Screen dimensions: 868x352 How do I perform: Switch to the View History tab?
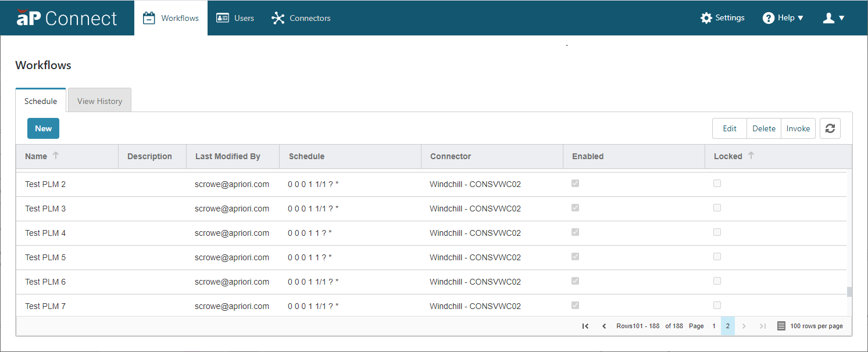99,100
